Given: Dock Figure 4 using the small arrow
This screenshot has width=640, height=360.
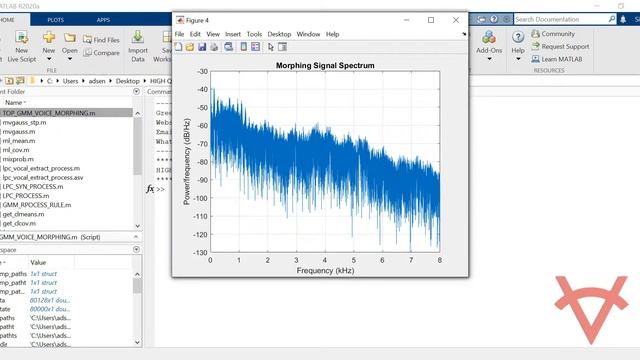Looking at the screenshot, I should pos(464,34).
